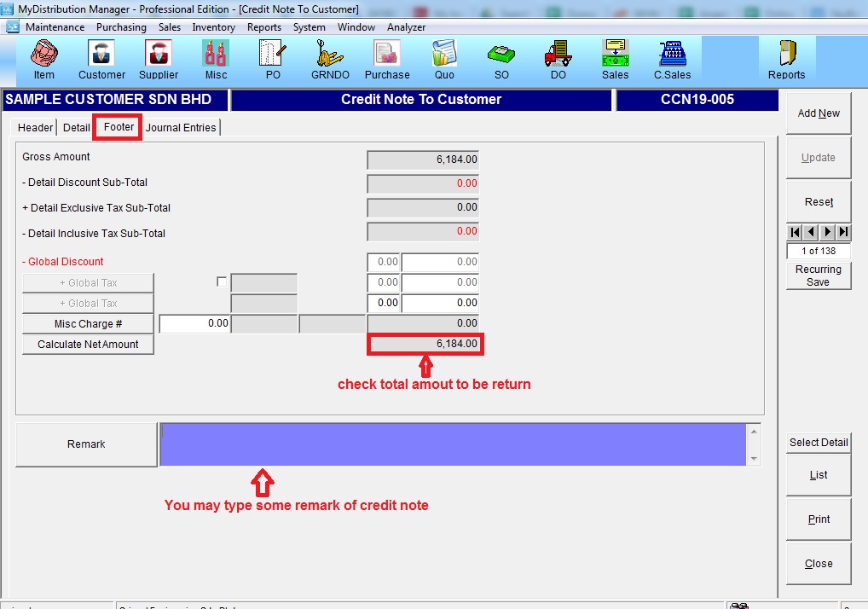868x609 pixels.
Task: Open the Reports toolbar icon
Action: [786, 60]
